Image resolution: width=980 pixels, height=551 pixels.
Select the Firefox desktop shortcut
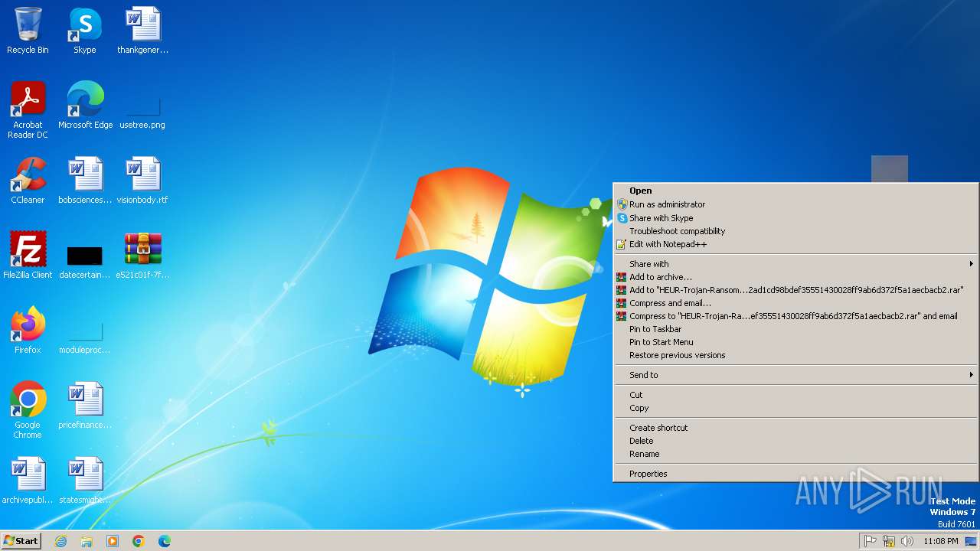[x=28, y=330]
